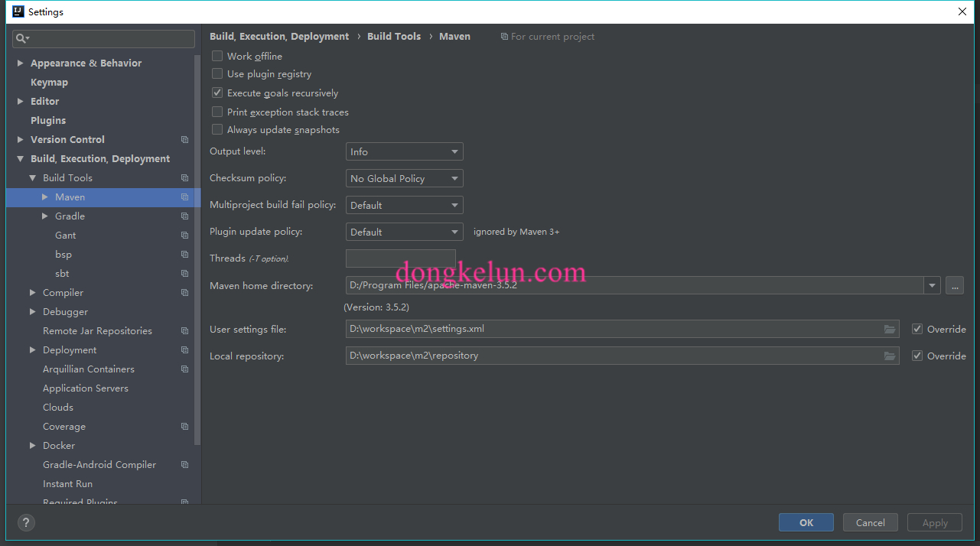Click 'Build, Execution, Deployment' breadcrumb

click(279, 37)
